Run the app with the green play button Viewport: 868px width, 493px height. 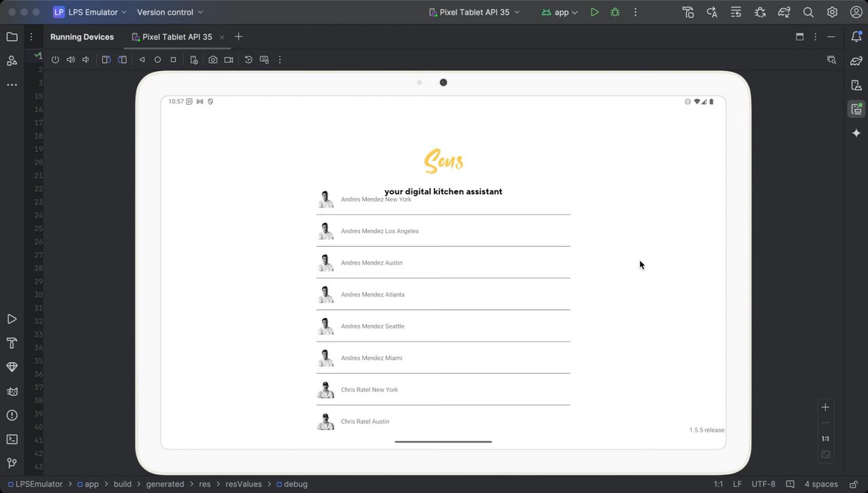(x=595, y=12)
